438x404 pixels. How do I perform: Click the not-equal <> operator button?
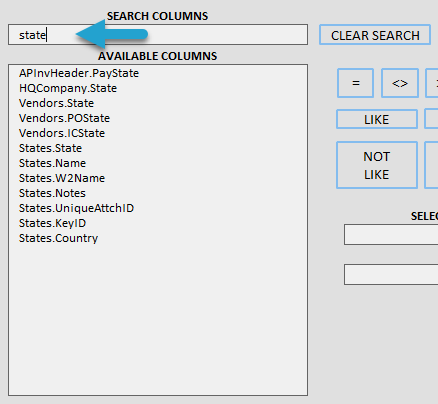point(400,83)
